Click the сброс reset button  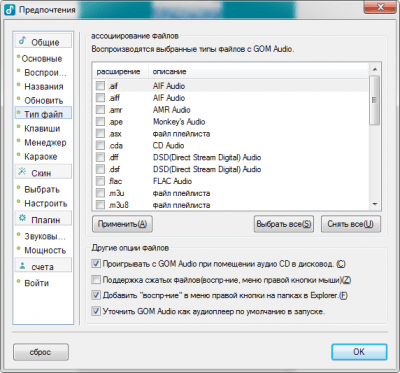pyautogui.click(x=41, y=352)
